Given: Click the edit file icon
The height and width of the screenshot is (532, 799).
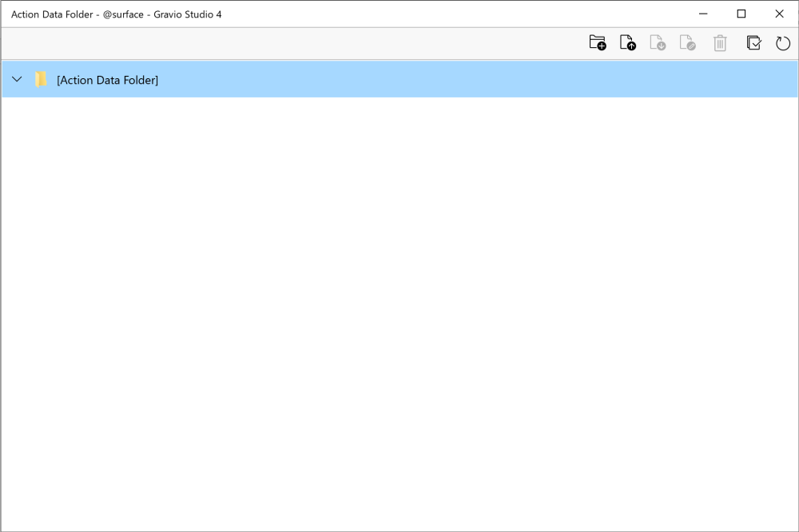Looking at the screenshot, I should (x=689, y=42).
